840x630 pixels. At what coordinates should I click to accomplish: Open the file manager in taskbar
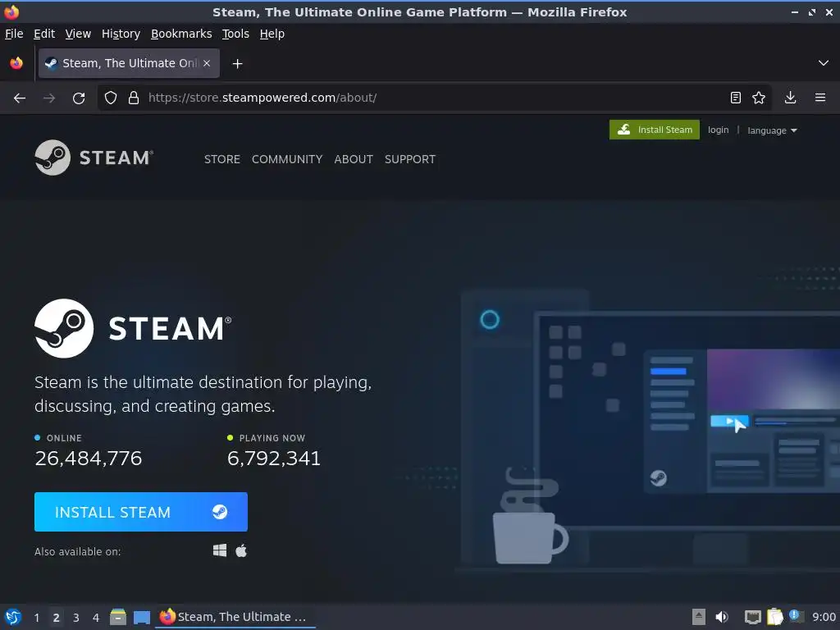coord(118,617)
